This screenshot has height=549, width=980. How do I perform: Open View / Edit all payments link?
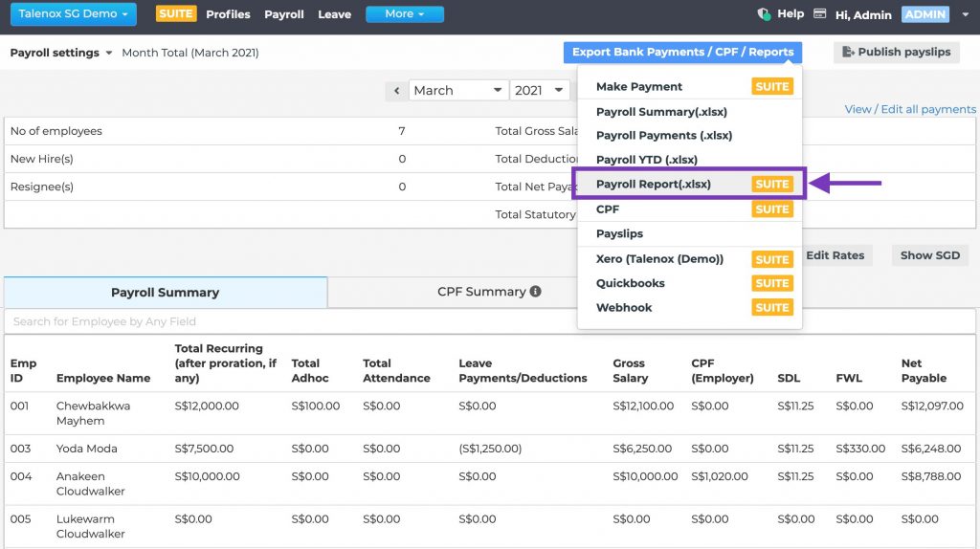click(x=909, y=109)
